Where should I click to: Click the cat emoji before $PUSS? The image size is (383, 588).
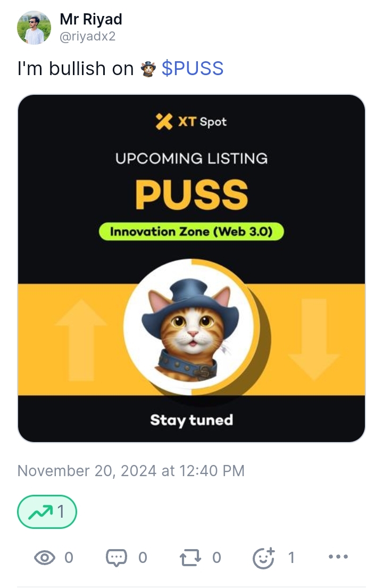148,69
